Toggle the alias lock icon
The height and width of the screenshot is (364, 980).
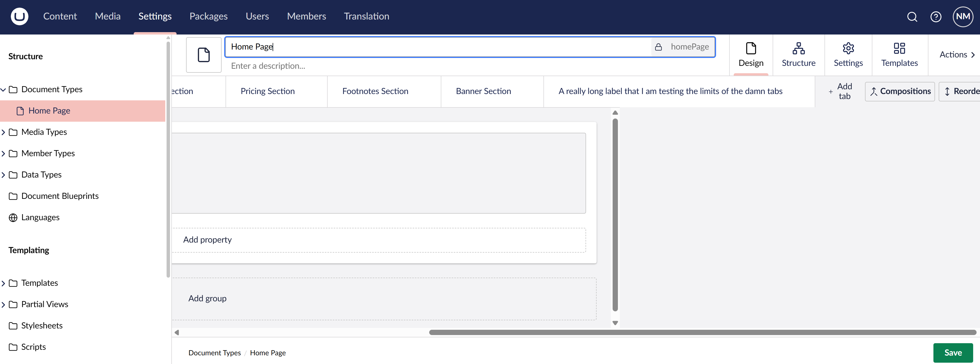tap(658, 47)
